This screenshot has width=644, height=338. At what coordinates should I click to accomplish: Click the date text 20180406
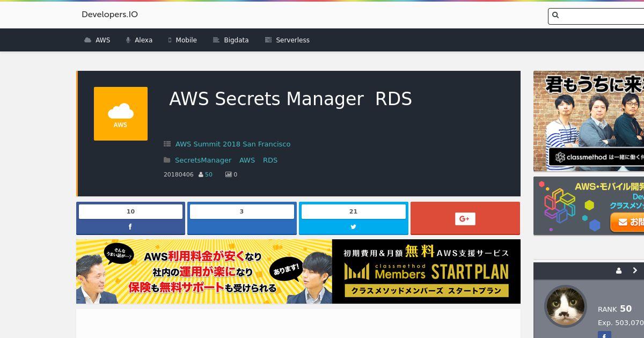coord(179,174)
